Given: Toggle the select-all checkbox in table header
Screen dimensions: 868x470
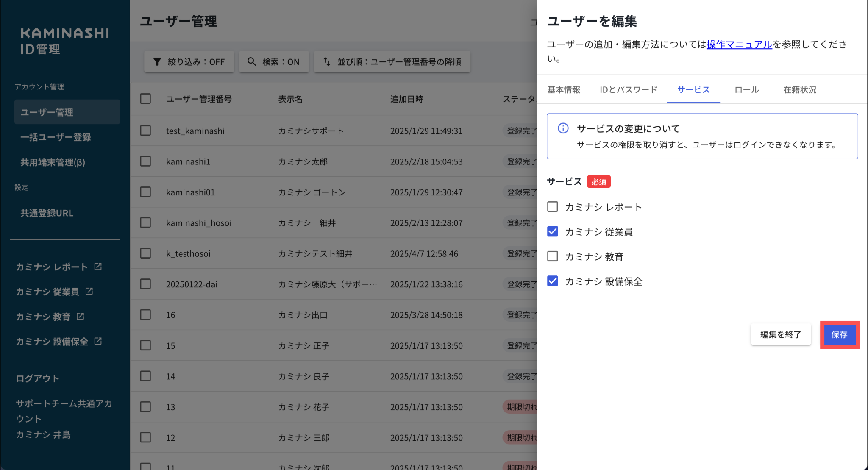Looking at the screenshot, I should [x=145, y=99].
